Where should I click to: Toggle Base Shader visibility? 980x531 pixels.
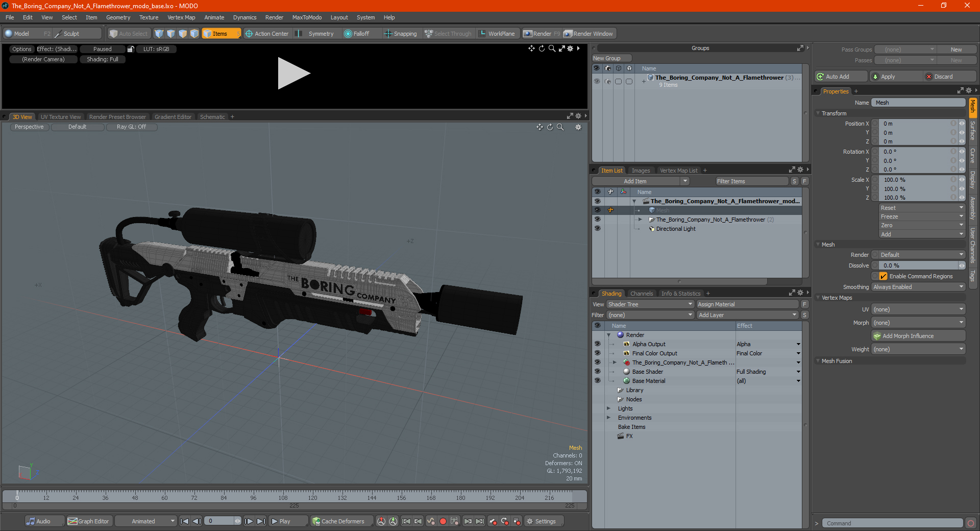tap(597, 371)
